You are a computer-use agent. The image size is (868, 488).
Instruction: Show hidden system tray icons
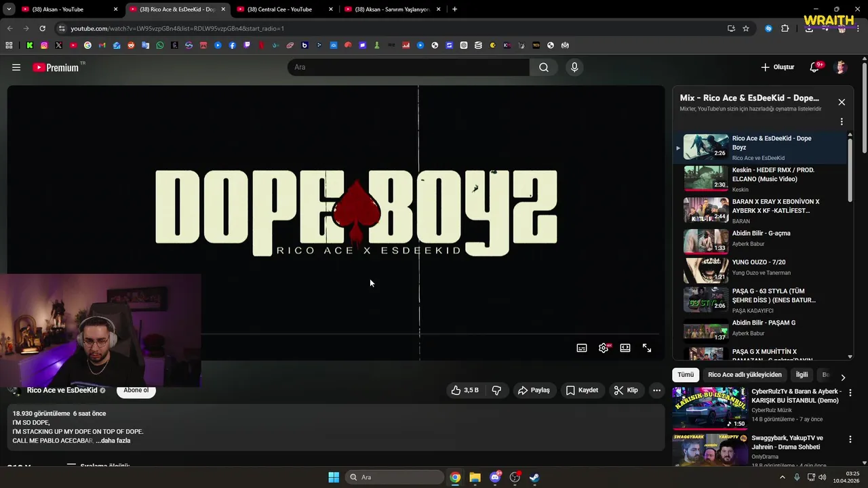(782, 477)
